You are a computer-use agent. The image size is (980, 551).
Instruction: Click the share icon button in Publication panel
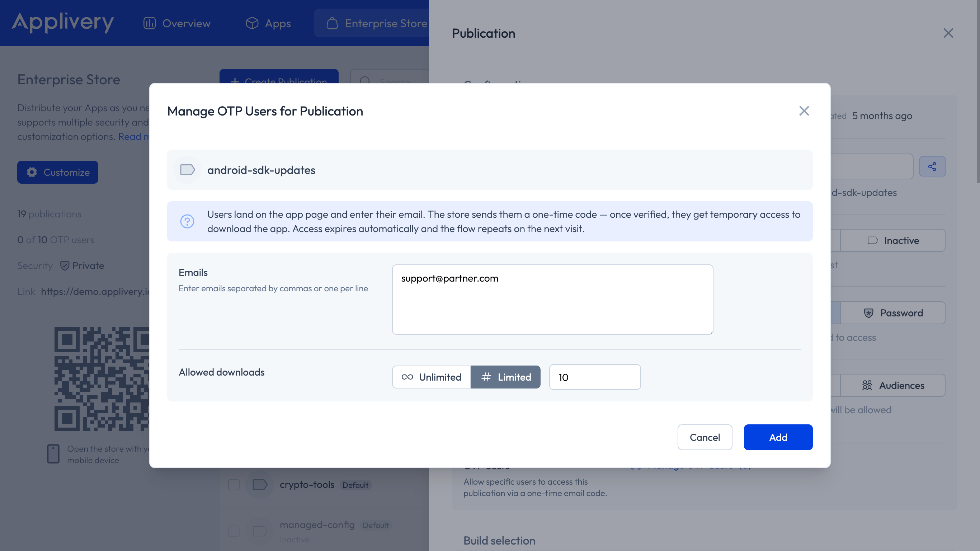coord(932,166)
